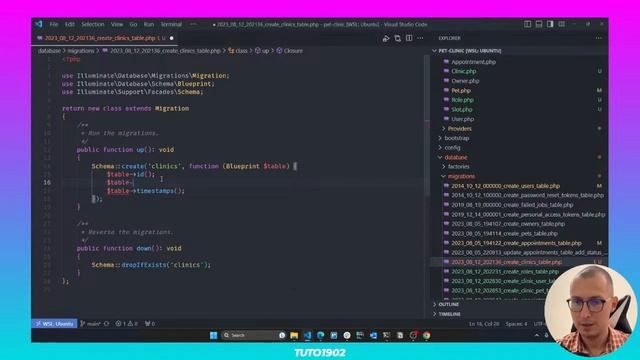640x360 pixels.
Task: Toggle primary side bar layout icon
Action: point(527,24)
